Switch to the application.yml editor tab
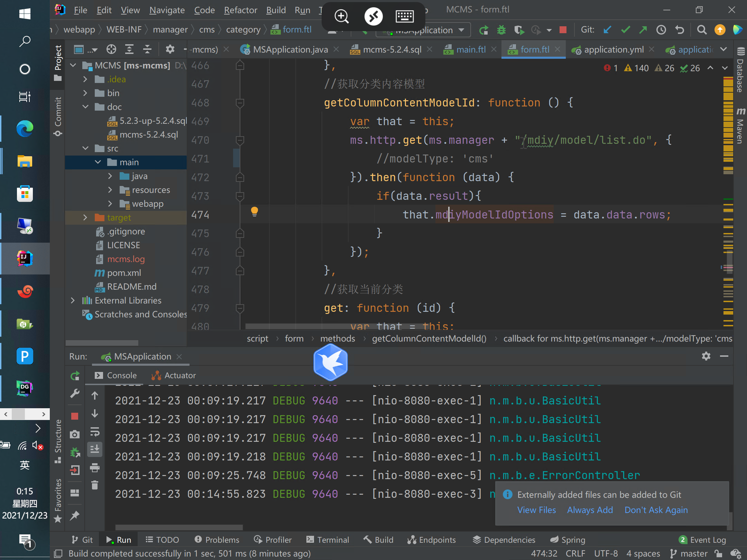Screen dimensions: 747x560 [x=614, y=49]
